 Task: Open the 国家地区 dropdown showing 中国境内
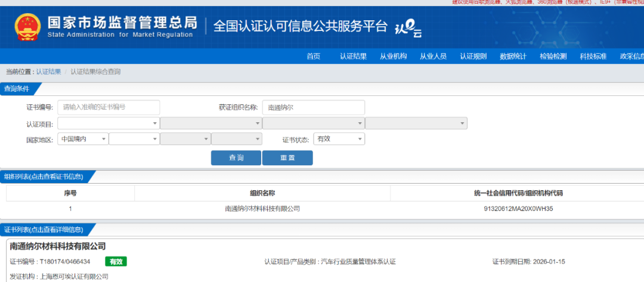click(83, 139)
